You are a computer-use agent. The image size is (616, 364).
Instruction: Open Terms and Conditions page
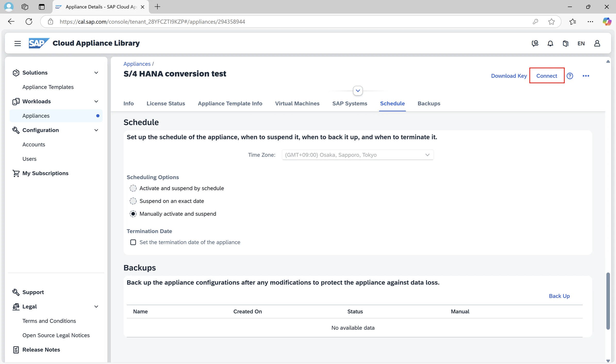(49, 321)
